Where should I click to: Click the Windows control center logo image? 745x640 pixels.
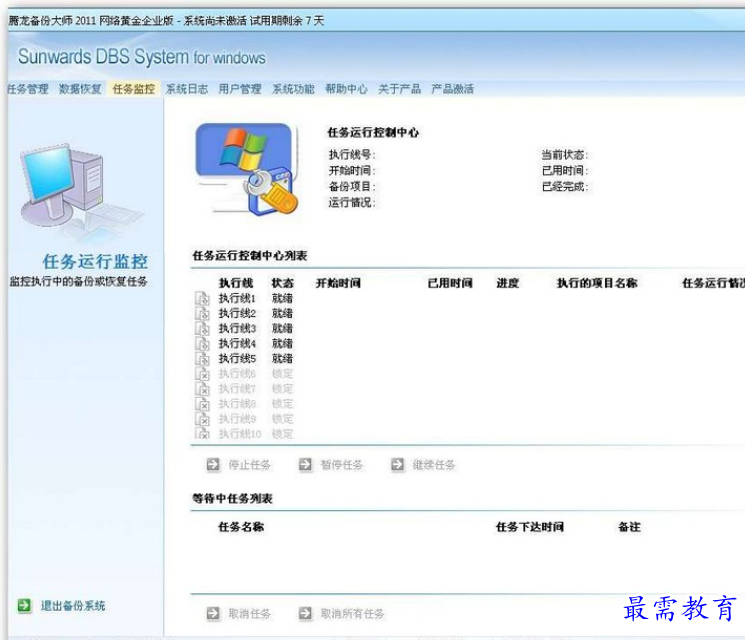pos(247,170)
